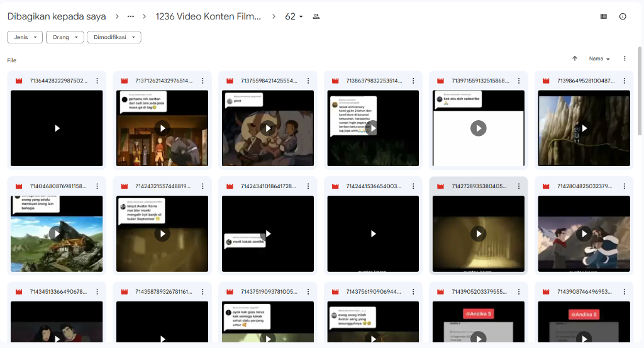Open more options for file 713644282229875
The image size is (644, 348).
click(97, 81)
